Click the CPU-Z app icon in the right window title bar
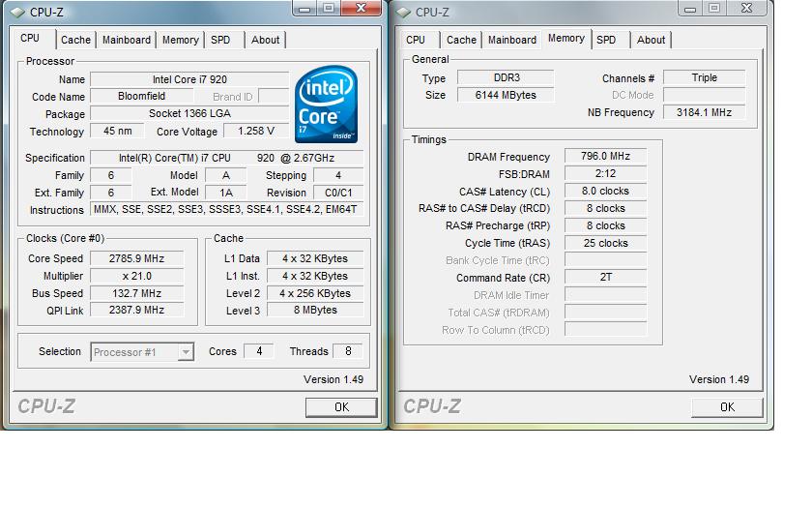The height and width of the screenshot is (508, 812). [403, 12]
